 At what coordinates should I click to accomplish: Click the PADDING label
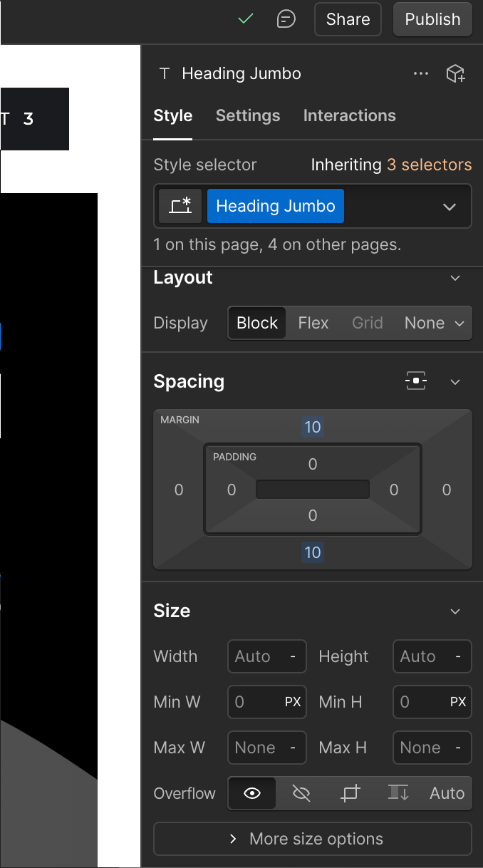(x=234, y=457)
